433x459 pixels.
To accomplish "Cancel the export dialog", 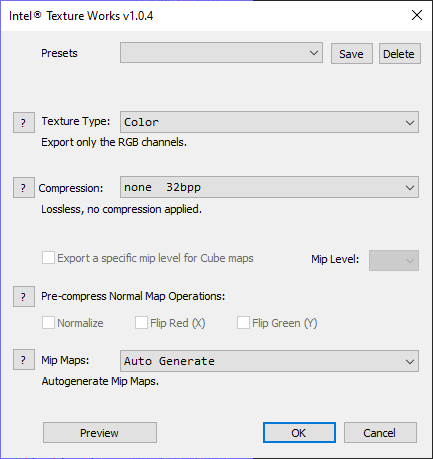I will (x=380, y=433).
